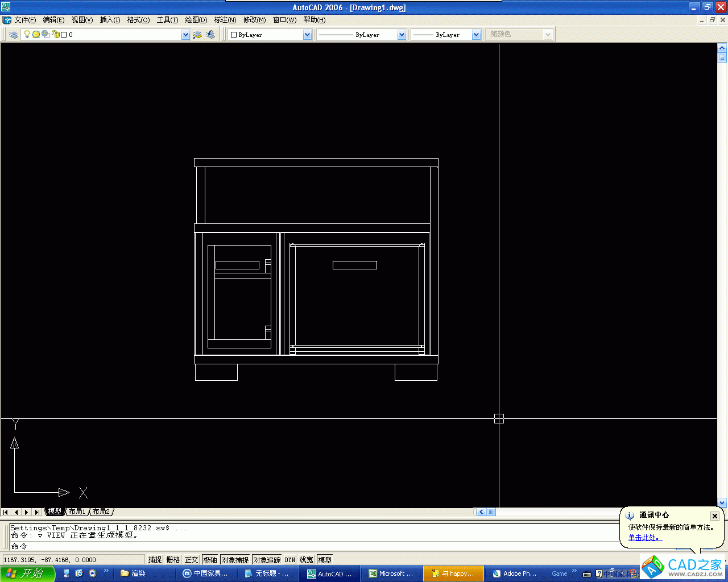Click the layer 0 color swatch
The height and width of the screenshot is (582, 728).
[64, 34]
